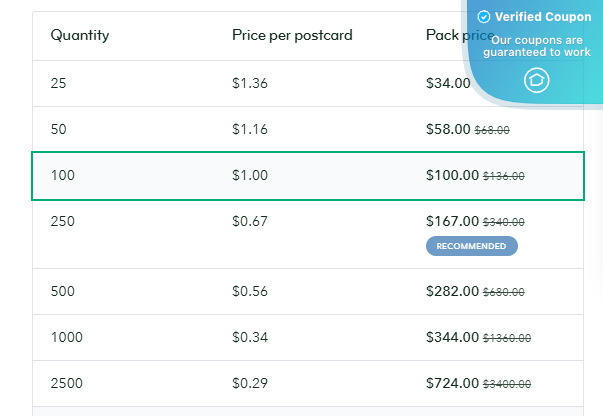Select the 25 quantity option

pos(58,83)
